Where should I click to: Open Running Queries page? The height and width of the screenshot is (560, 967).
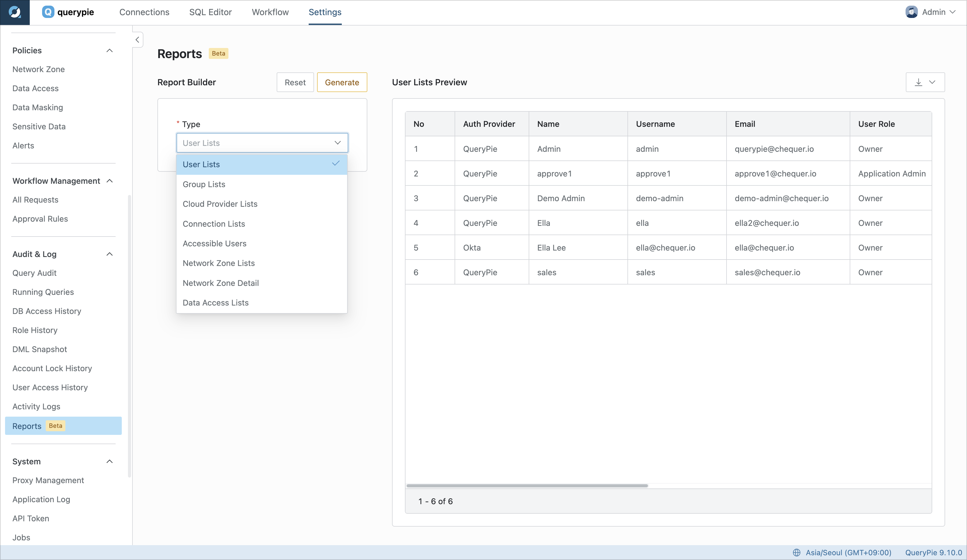click(x=43, y=292)
